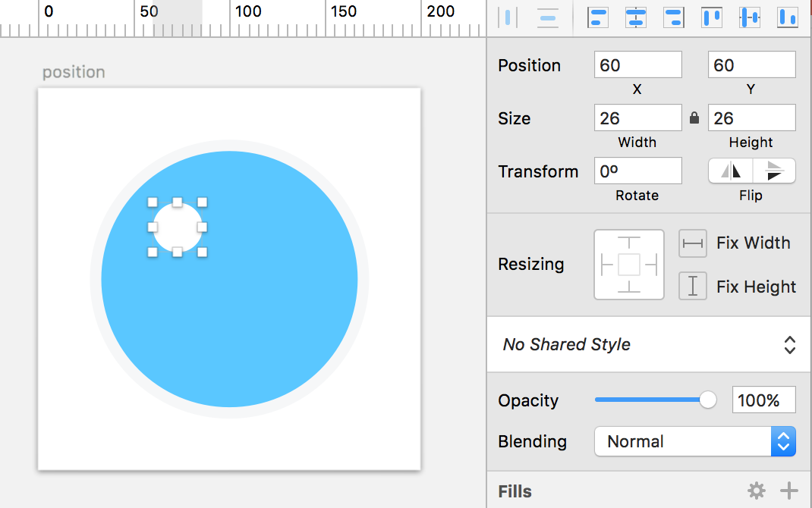The image size is (812, 508).
Task: Add a new fill with plus
Action: click(788, 491)
